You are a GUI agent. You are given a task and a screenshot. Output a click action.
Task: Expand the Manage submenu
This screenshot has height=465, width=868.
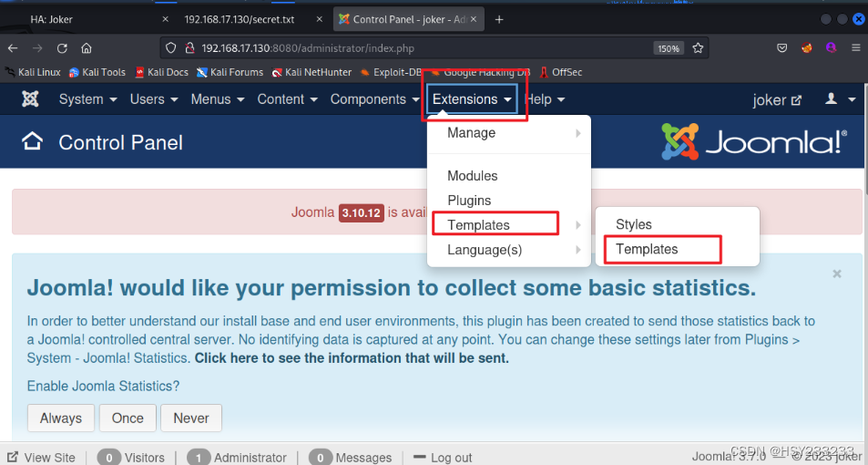(x=509, y=133)
